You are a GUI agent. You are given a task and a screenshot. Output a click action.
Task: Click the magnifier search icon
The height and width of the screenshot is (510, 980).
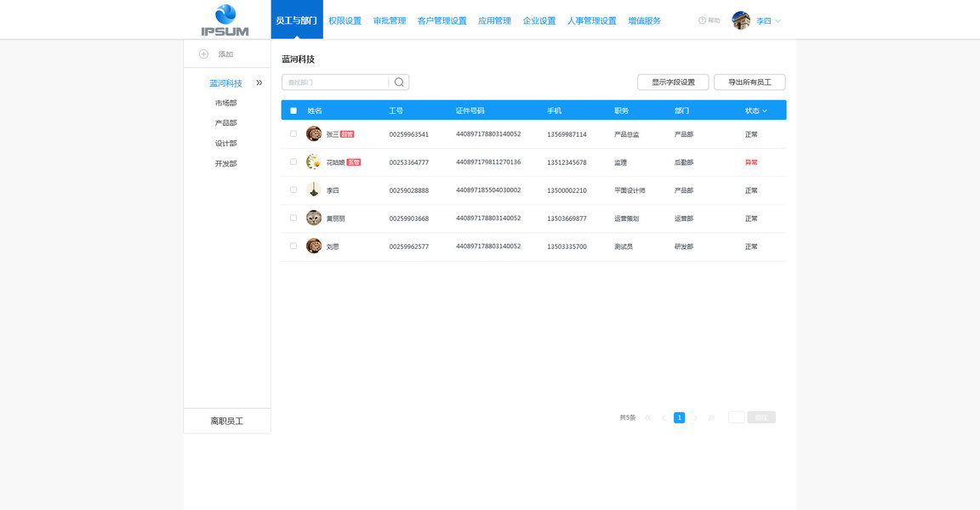pyautogui.click(x=399, y=82)
